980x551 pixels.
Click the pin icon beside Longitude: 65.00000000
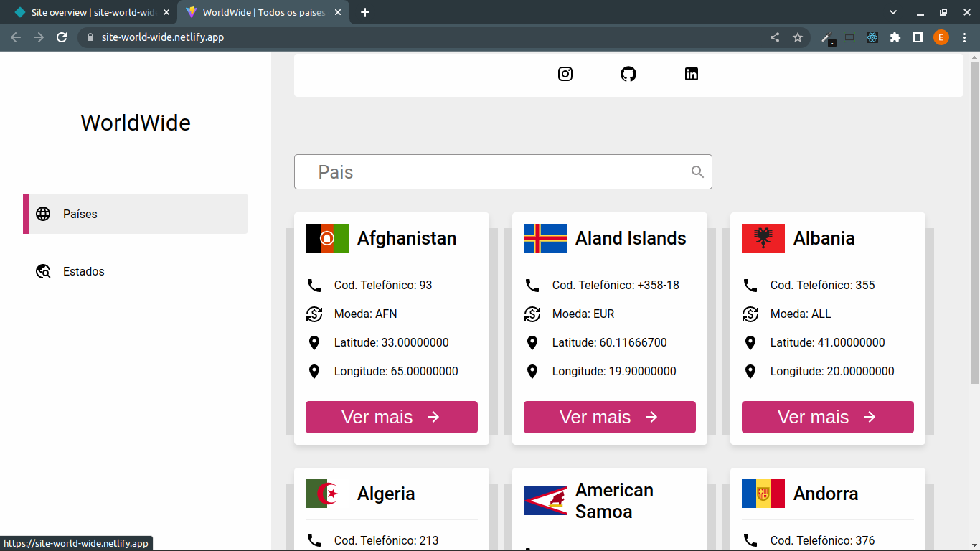[x=314, y=371]
